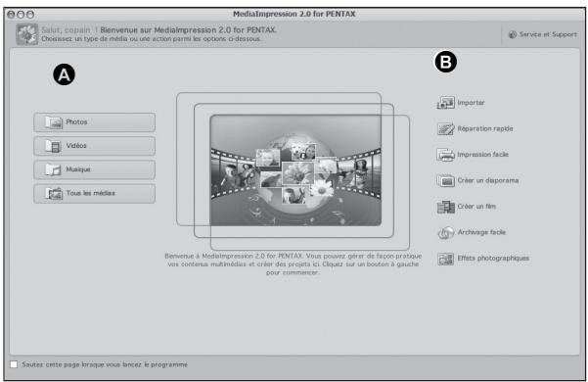Click the Réparation rapide icon
This screenshot has height=382, width=588.
445,128
